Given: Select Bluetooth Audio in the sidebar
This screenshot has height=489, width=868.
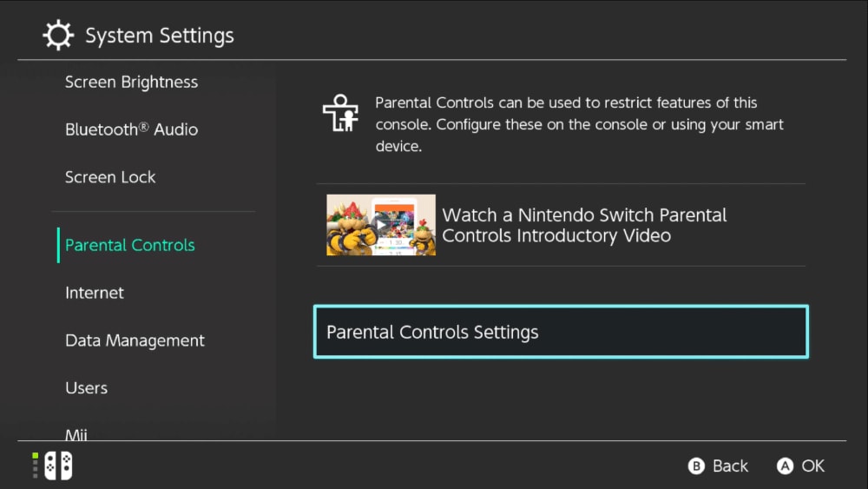Looking at the screenshot, I should [131, 129].
